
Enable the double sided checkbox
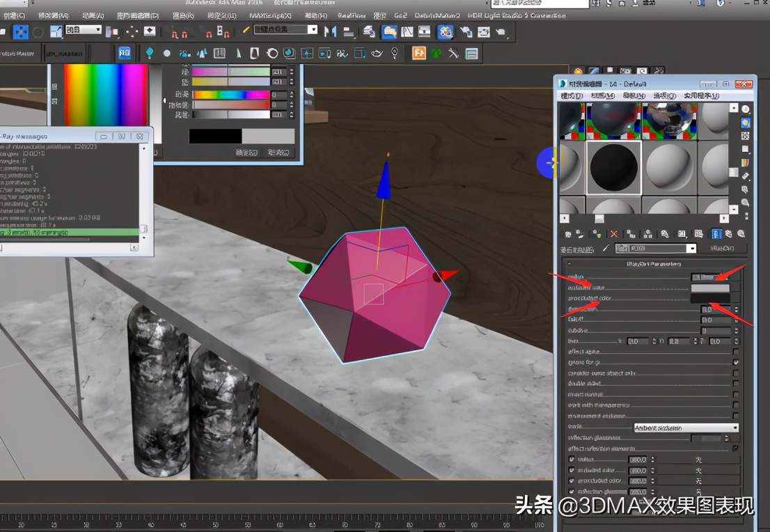tap(736, 384)
